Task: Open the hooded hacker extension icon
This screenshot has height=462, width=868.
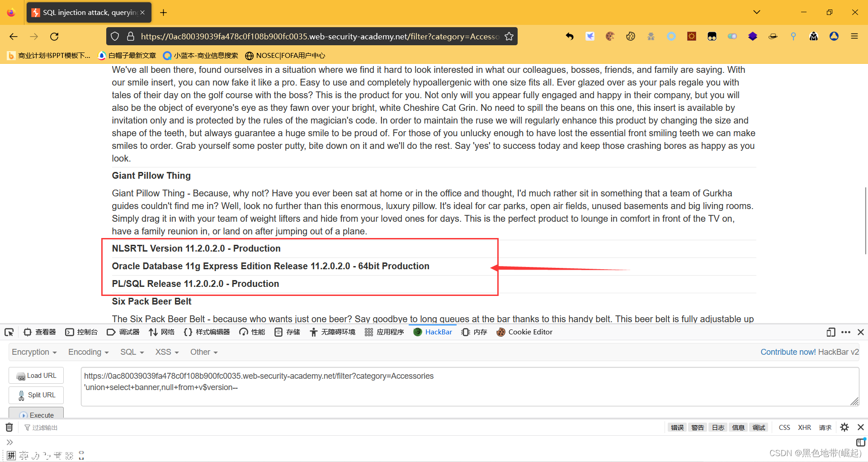Action: pos(814,37)
